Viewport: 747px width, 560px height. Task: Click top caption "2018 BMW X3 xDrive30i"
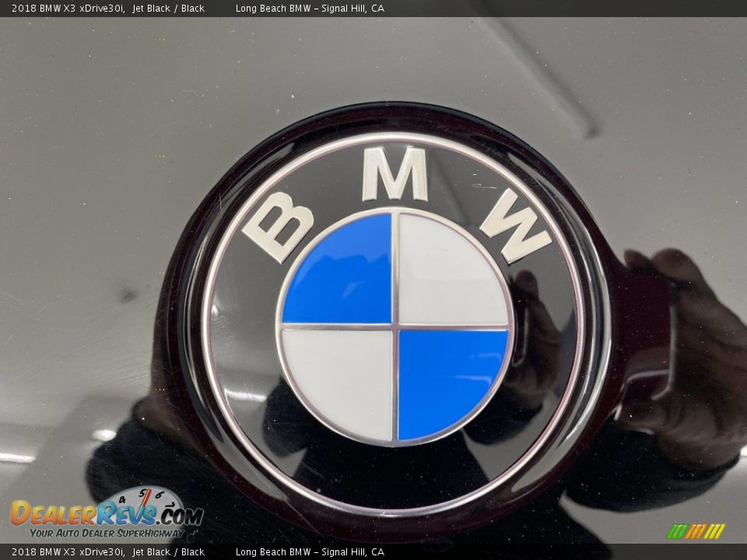[68, 8]
